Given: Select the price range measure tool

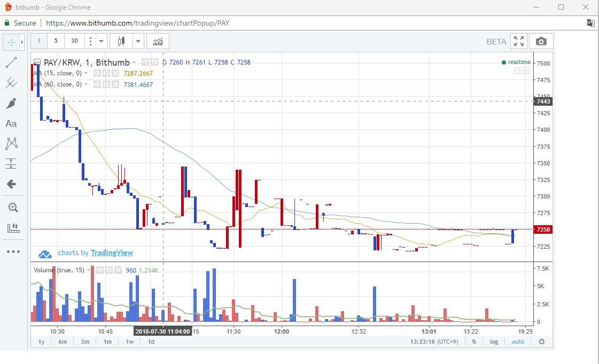Looking at the screenshot, I should (11, 164).
